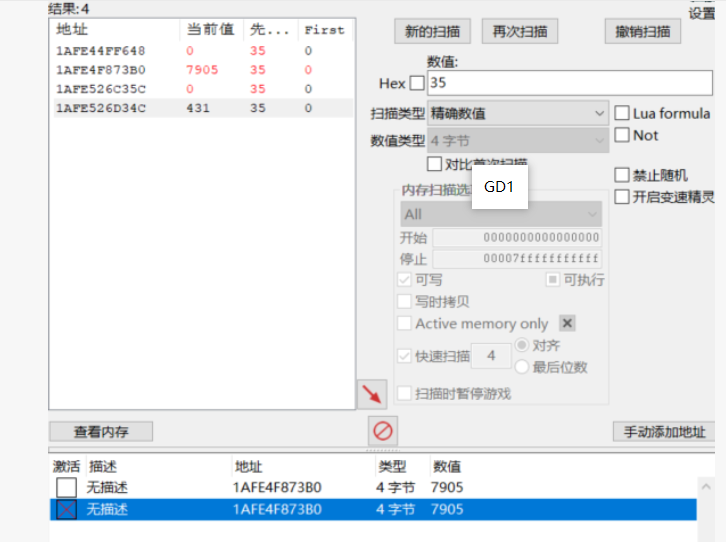Open the 扫描类型 精确数值 dropdown

pos(518,113)
